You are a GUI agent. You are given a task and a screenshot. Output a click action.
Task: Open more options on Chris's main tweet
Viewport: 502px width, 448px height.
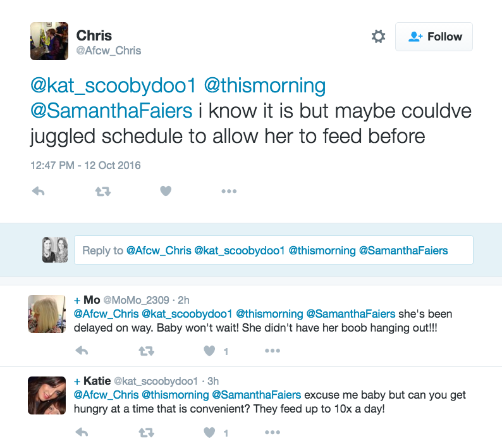point(229,191)
